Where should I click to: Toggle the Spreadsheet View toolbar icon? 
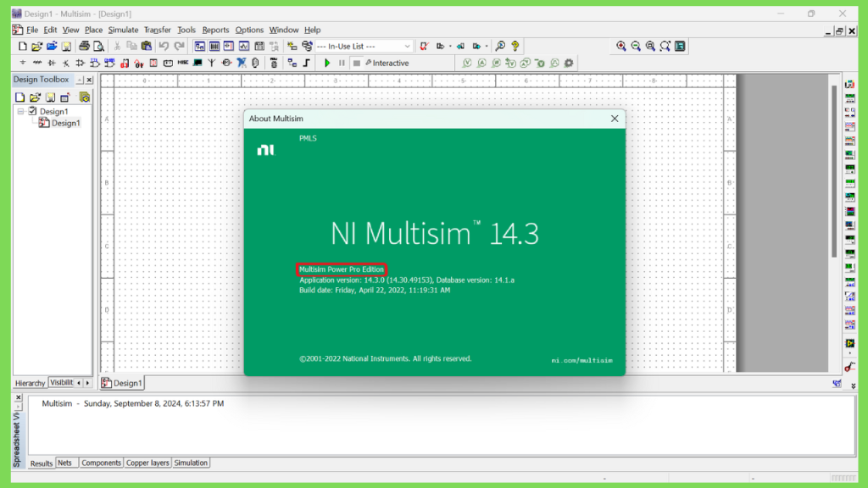click(x=214, y=47)
